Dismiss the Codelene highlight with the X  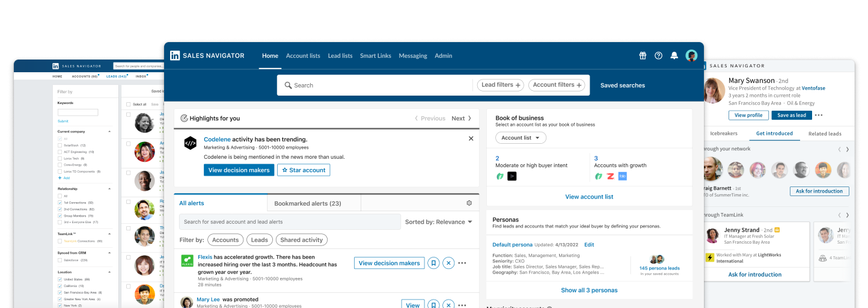(471, 138)
